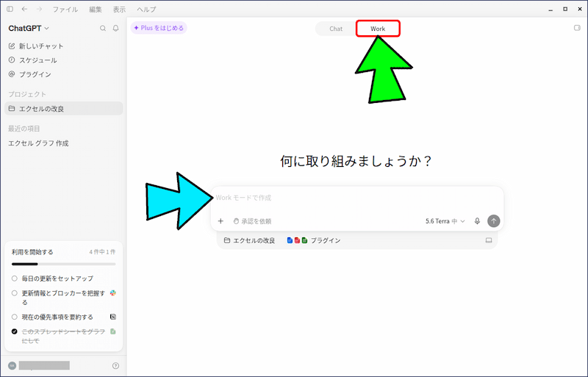This screenshot has width=588, height=377.
Task: Open notifications bell icon
Action: 116,28
